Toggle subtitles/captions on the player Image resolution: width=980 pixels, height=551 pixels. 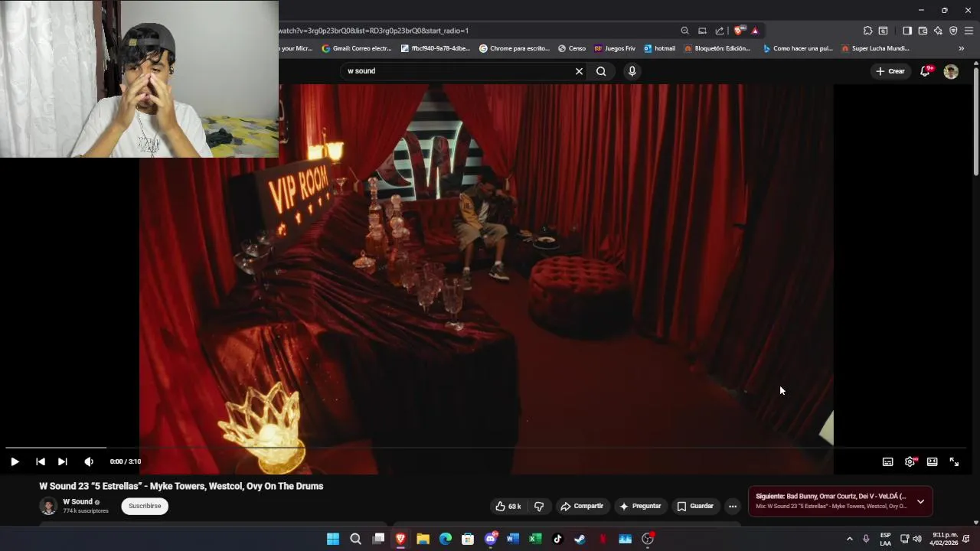click(887, 461)
